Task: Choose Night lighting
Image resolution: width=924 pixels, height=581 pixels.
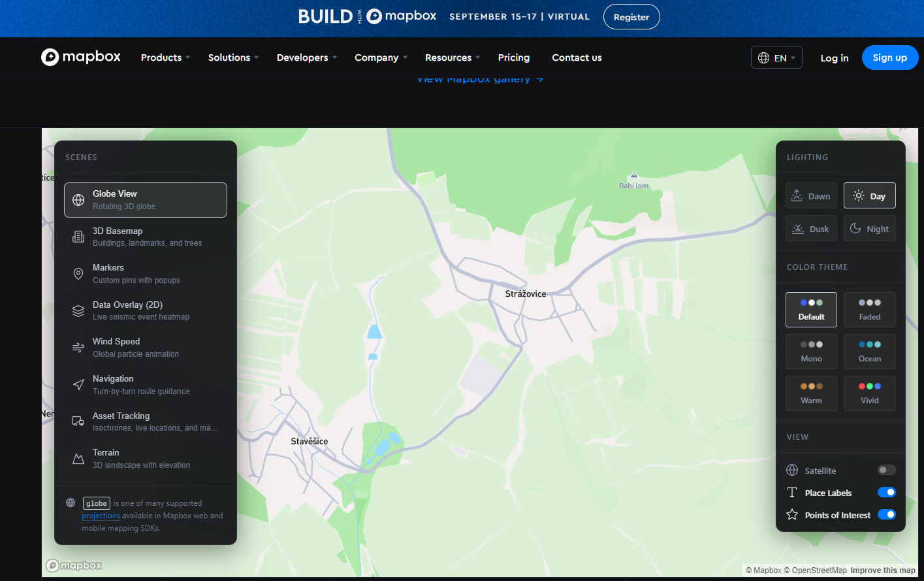Action: [x=870, y=229]
